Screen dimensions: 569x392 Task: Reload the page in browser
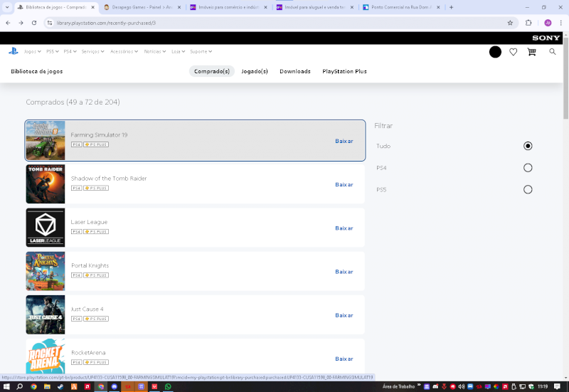34,23
